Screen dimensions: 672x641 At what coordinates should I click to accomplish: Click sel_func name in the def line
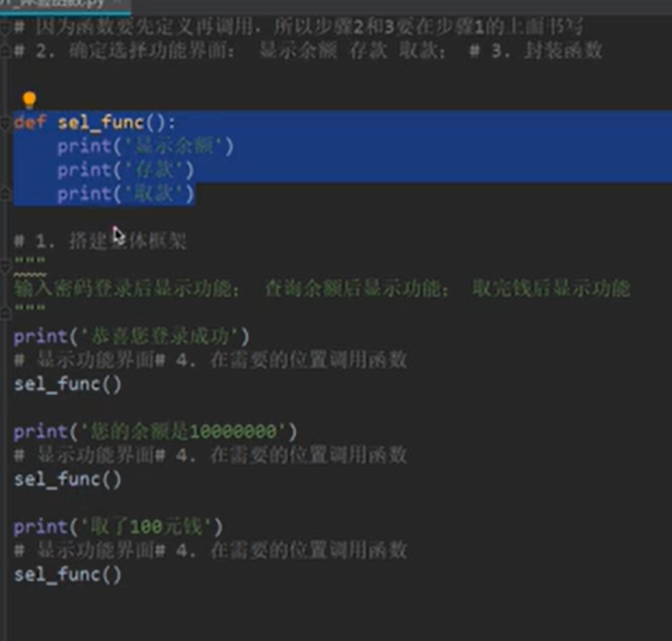pos(101,122)
